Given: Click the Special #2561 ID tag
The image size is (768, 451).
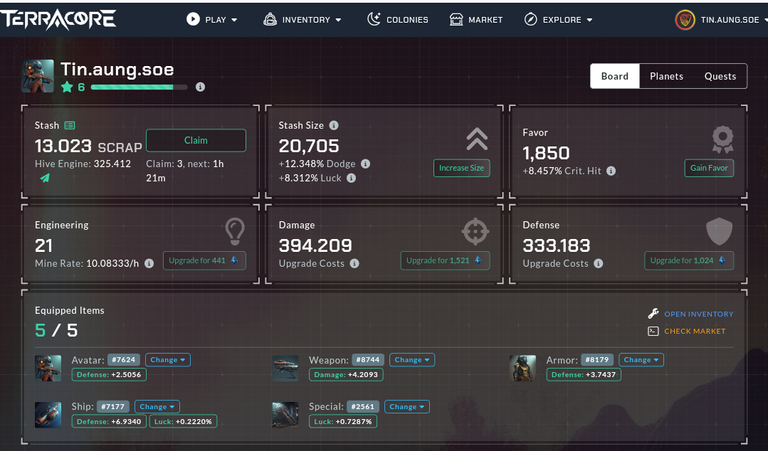Looking at the screenshot, I should [363, 407].
